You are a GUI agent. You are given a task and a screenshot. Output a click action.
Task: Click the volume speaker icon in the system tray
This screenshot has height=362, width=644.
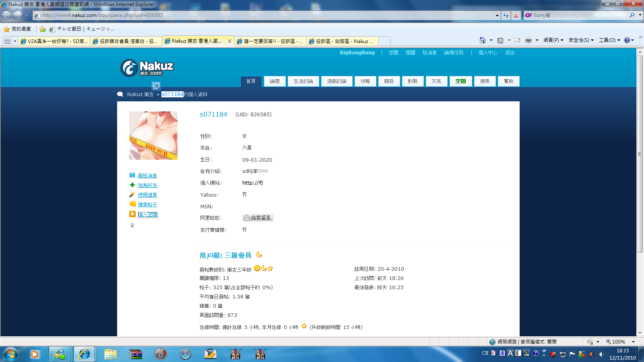click(601, 354)
